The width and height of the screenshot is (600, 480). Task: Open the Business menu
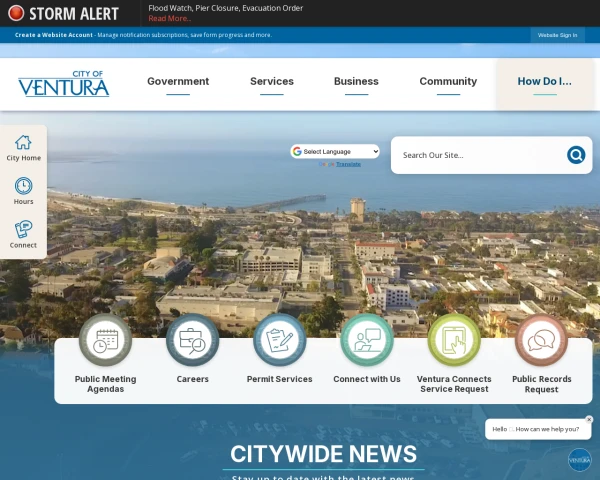(x=356, y=81)
